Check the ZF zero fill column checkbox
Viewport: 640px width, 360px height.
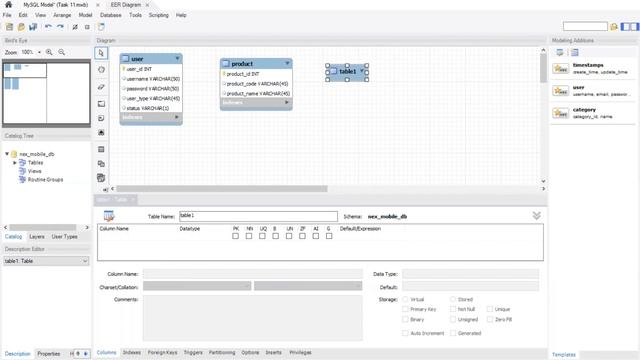(302, 236)
